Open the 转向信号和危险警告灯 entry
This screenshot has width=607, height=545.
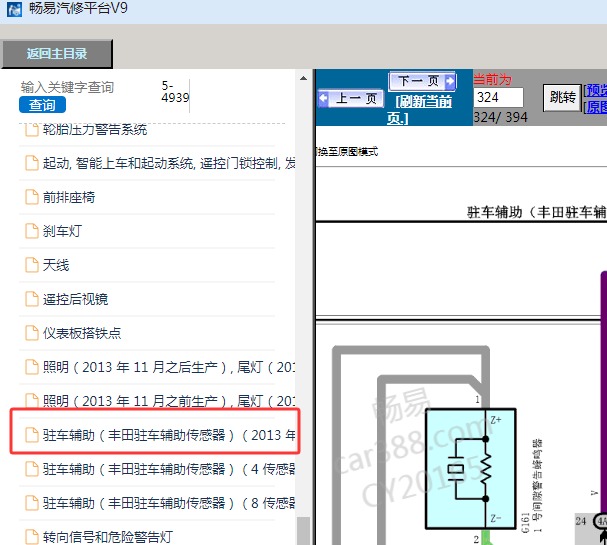(108, 537)
